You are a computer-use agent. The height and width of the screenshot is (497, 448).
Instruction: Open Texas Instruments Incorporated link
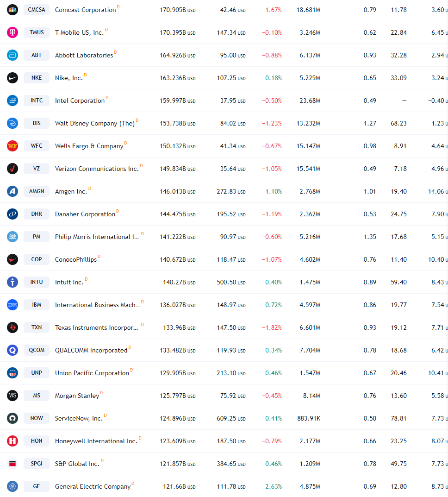97,328
